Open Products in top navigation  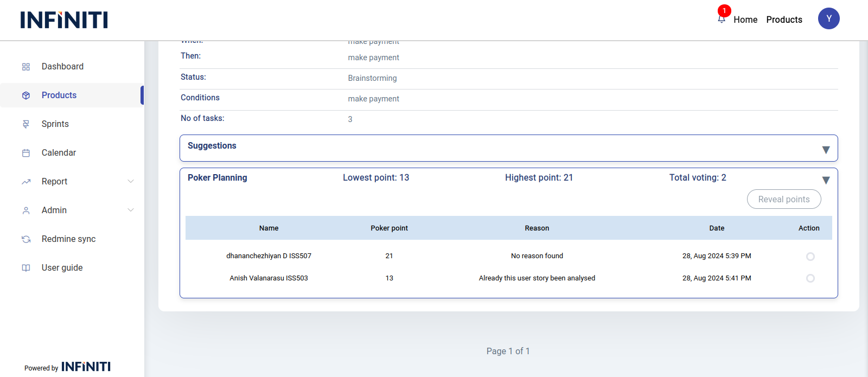click(x=784, y=20)
